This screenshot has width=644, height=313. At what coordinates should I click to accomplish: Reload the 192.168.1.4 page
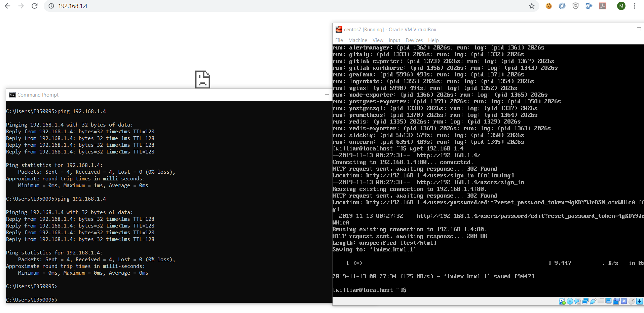[34, 6]
